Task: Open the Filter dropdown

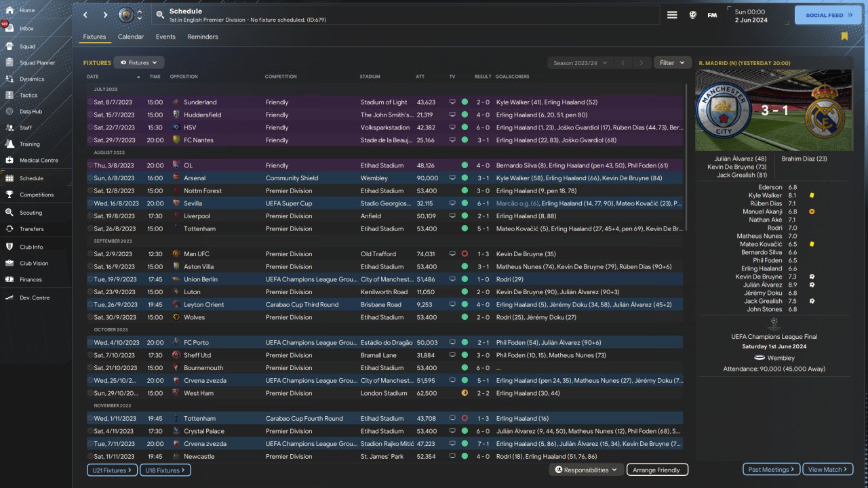Action: (x=672, y=63)
